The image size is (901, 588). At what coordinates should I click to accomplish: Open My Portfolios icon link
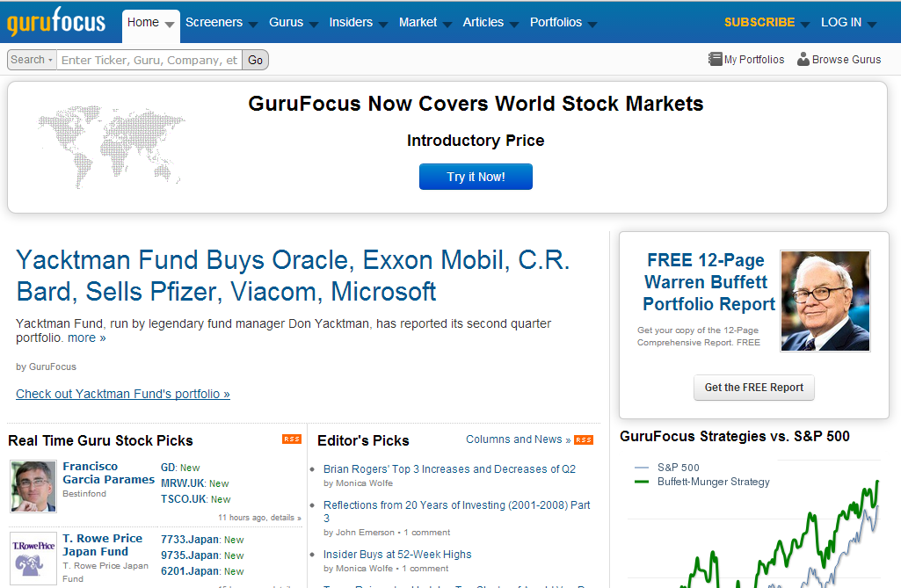[715, 60]
